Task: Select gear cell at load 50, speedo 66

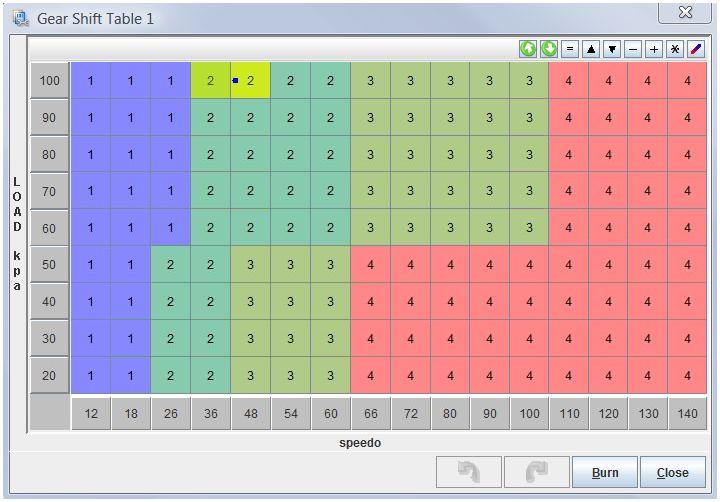Action: 371,265
